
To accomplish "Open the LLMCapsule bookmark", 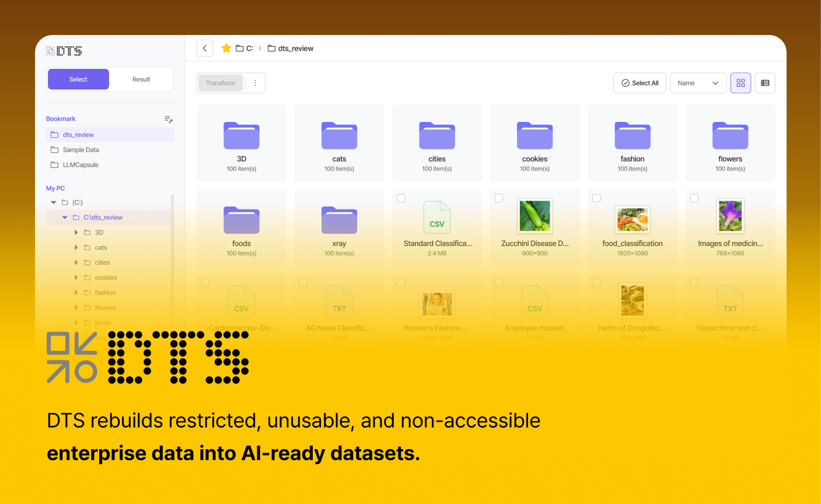I will (110, 165).
